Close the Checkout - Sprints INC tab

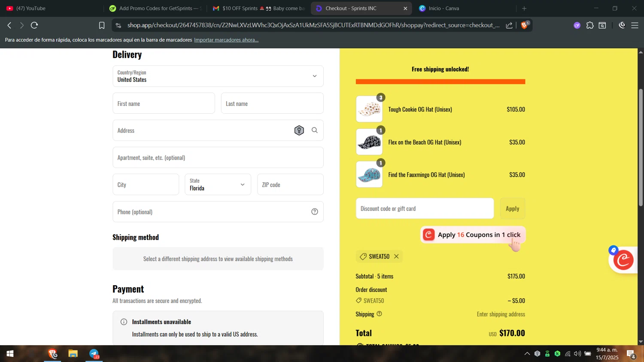(405, 8)
